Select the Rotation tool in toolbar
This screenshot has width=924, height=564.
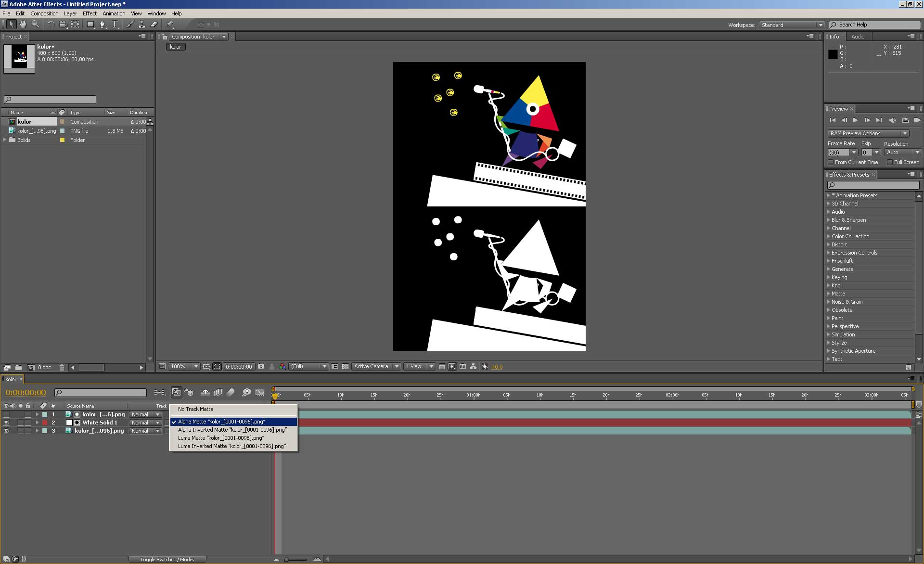click(x=50, y=25)
